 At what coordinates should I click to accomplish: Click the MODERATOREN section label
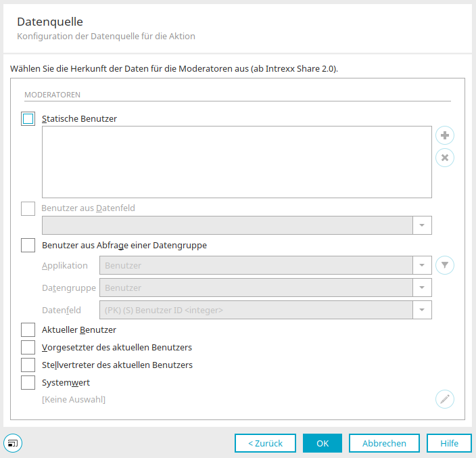53,95
